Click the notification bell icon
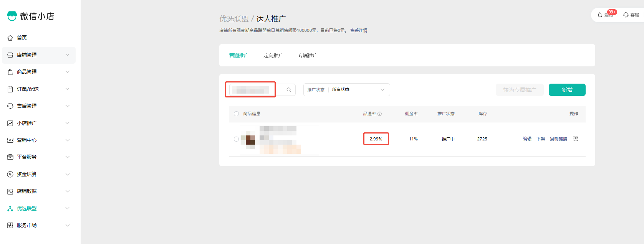The height and width of the screenshot is (244, 644). [x=600, y=15]
